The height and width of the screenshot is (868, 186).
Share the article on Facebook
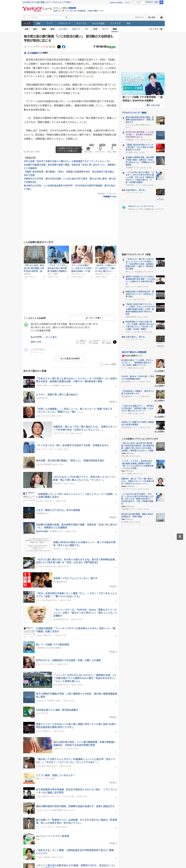63,47
